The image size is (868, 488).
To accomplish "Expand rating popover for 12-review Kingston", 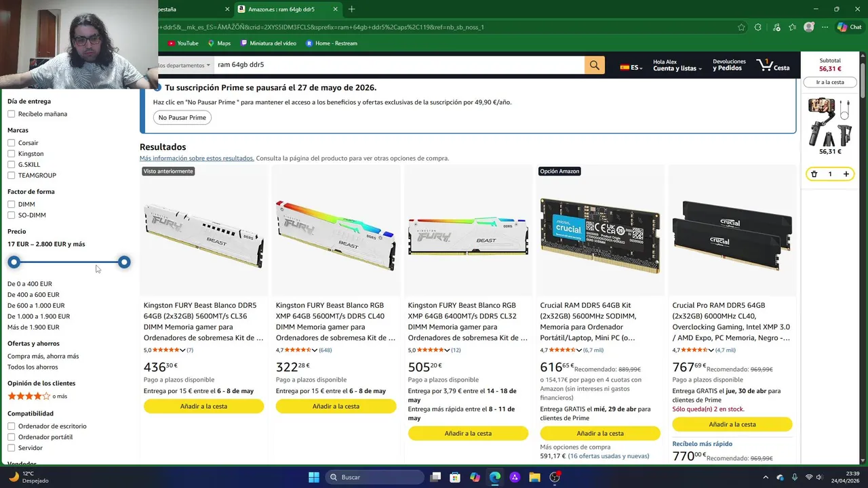I will 447,350.
